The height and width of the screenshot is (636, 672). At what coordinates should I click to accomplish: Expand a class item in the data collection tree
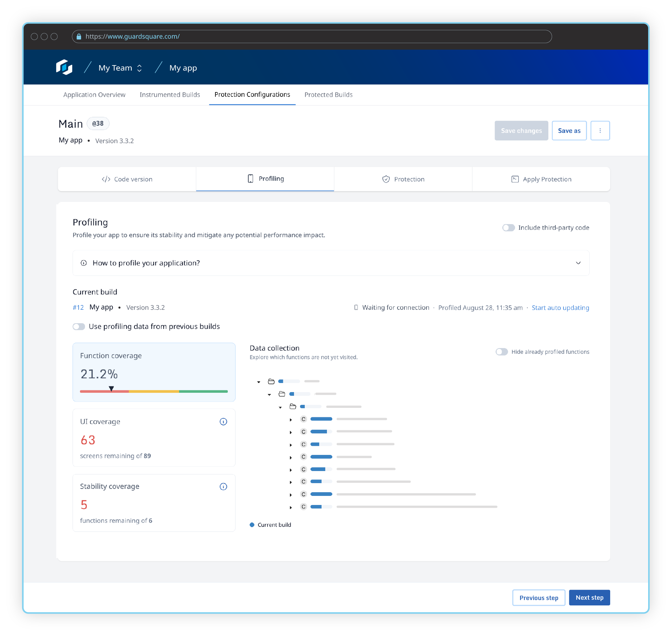tap(291, 418)
